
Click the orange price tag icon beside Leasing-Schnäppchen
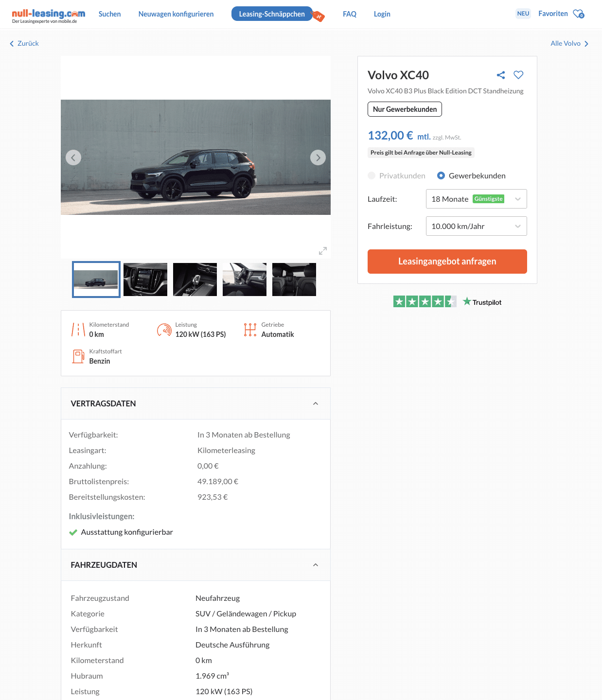[318, 16]
